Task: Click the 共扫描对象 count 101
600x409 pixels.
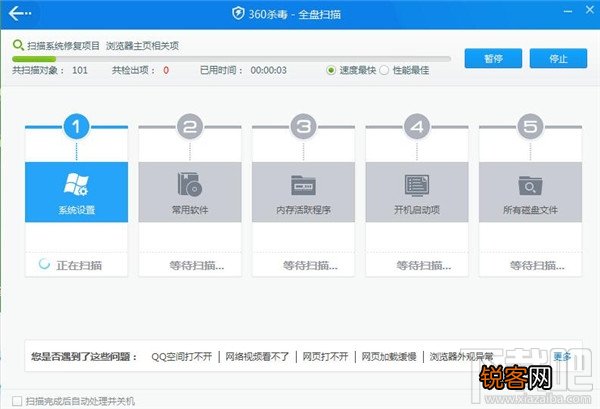Action: (x=80, y=70)
